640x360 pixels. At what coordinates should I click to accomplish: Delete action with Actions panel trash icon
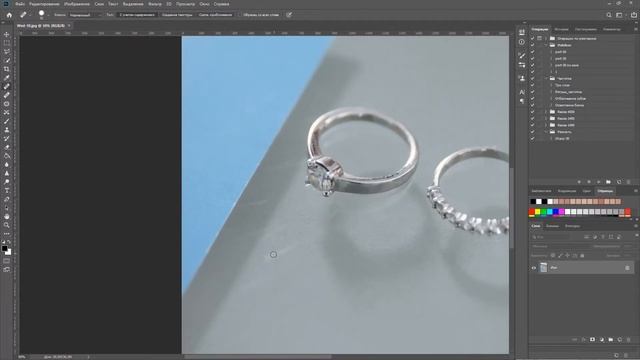click(629, 182)
